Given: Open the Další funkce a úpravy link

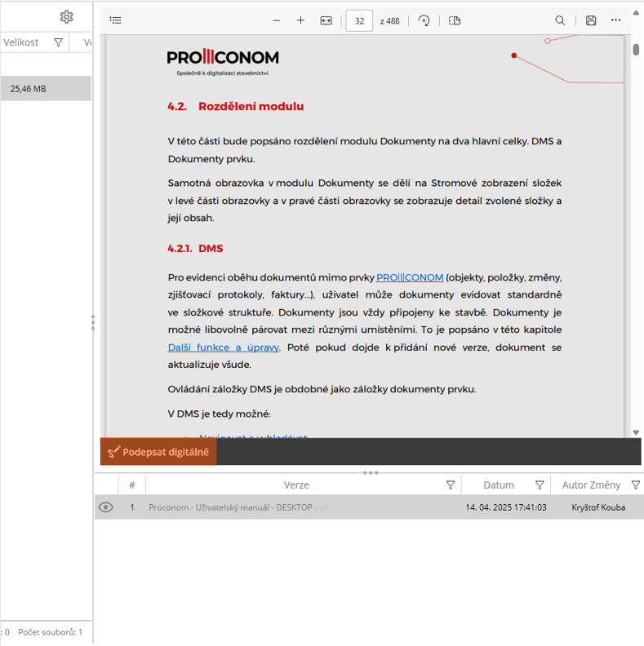Looking at the screenshot, I should 223,347.
